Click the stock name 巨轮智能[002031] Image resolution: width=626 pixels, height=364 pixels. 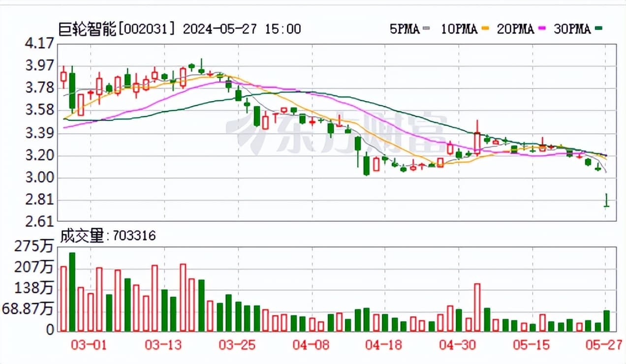[x=118, y=30]
